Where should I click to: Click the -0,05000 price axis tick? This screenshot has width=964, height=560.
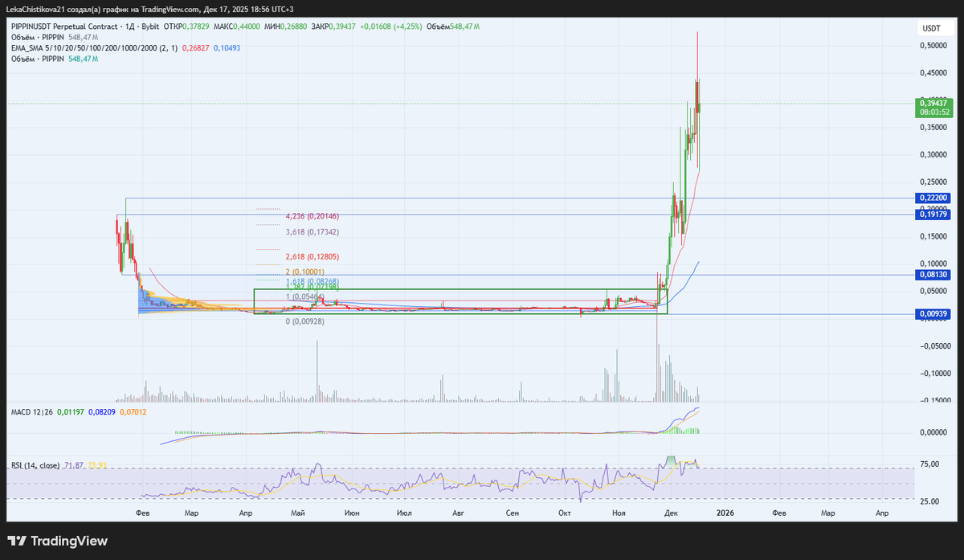point(935,346)
